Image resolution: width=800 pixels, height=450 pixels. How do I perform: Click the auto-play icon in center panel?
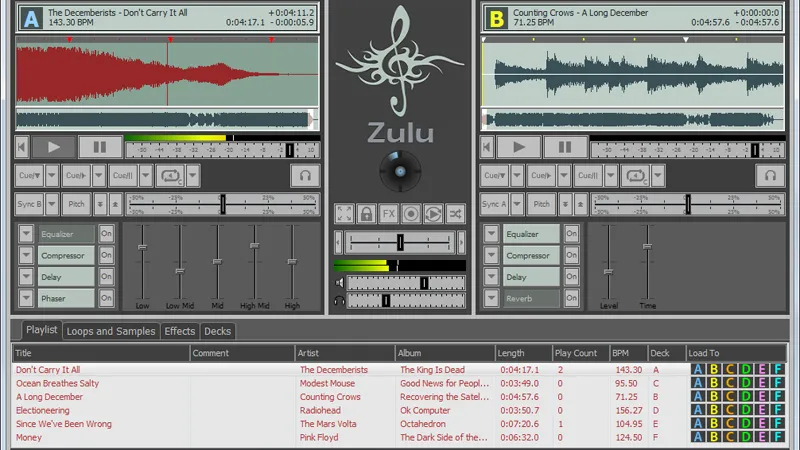pyautogui.click(x=433, y=214)
